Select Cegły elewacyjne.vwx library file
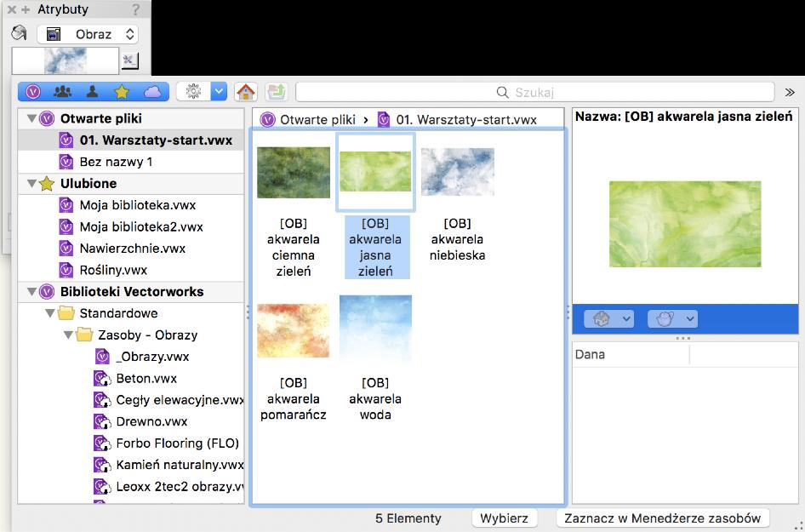The width and height of the screenshot is (805, 532). point(131,399)
